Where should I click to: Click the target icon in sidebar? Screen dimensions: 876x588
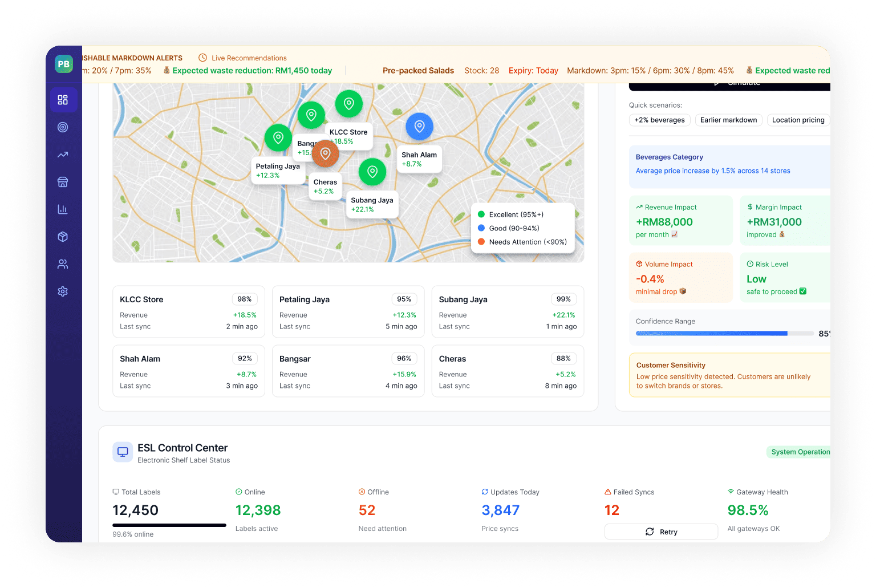point(63,127)
